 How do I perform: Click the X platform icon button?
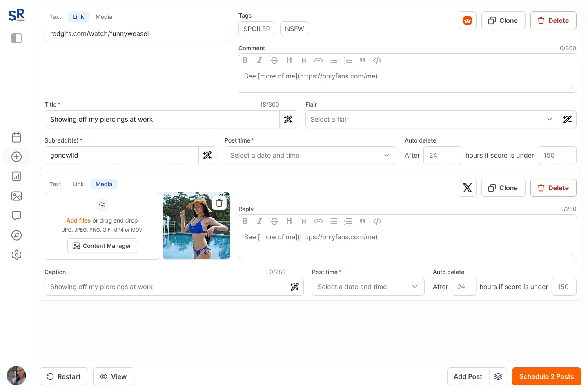tap(467, 188)
